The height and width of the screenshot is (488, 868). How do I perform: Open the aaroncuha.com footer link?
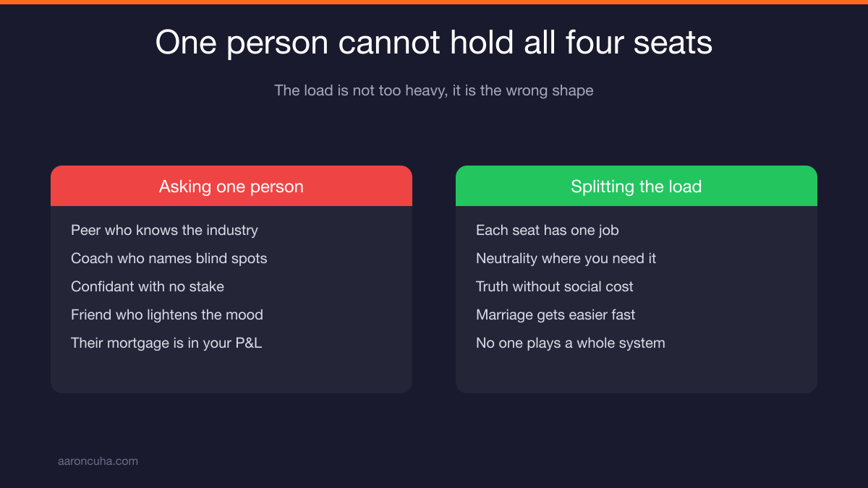(x=98, y=461)
